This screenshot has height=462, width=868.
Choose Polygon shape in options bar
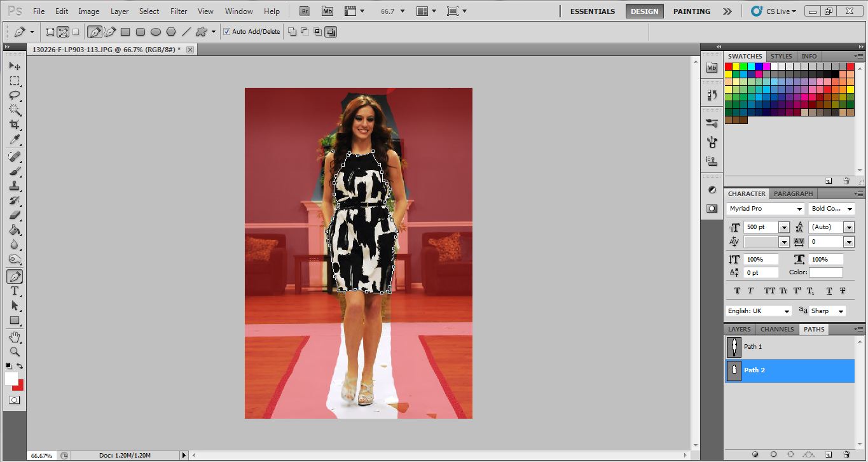click(x=170, y=31)
